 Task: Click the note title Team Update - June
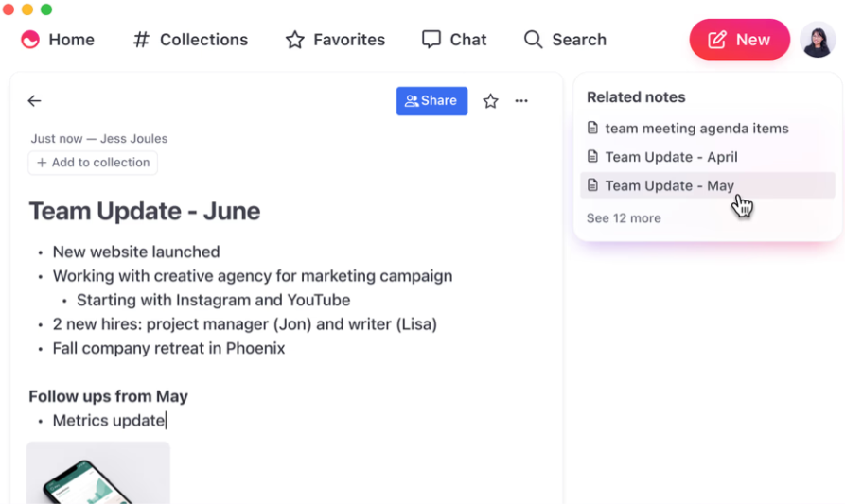click(x=145, y=211)
